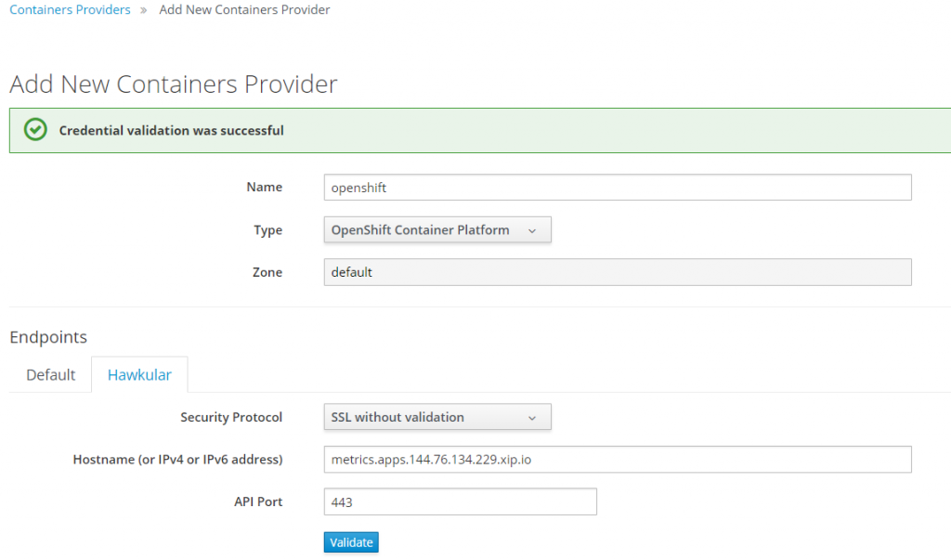Click the page heading Add New Containers Provider
Screen dimensions: 951x560
[x=174, y=85]
